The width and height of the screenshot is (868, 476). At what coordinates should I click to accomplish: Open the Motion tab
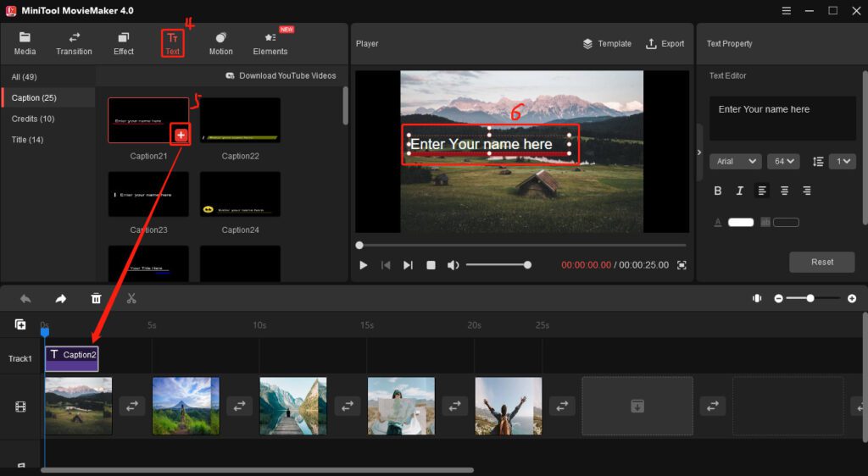[x=221, y=44]
